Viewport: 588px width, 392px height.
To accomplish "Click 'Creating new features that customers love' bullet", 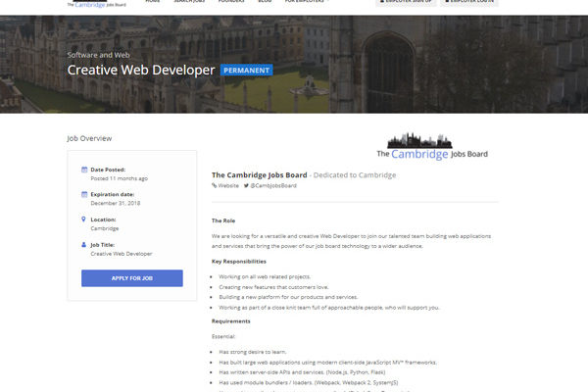I will click(273, 287).
